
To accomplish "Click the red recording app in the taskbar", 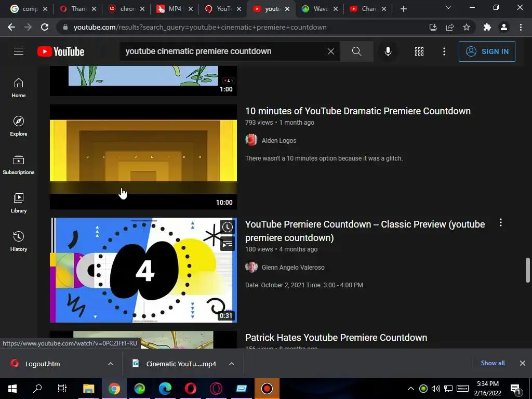I will (x=267, y=389).
